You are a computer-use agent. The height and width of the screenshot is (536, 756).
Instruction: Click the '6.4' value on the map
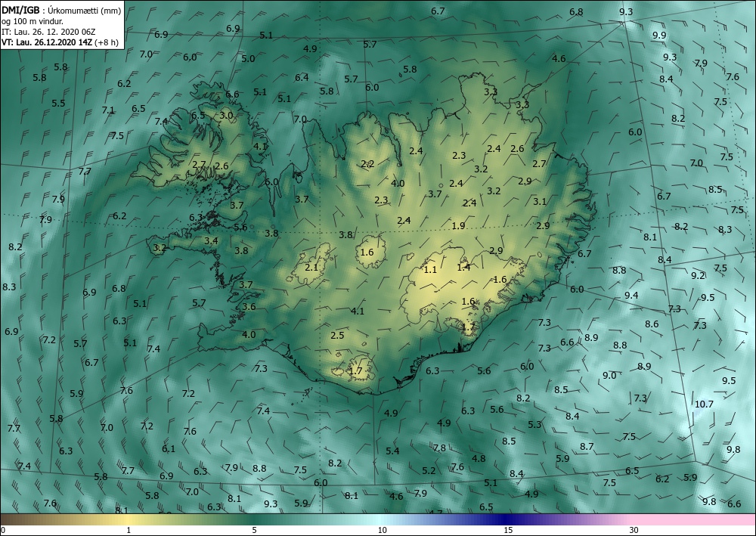(302, 77)
